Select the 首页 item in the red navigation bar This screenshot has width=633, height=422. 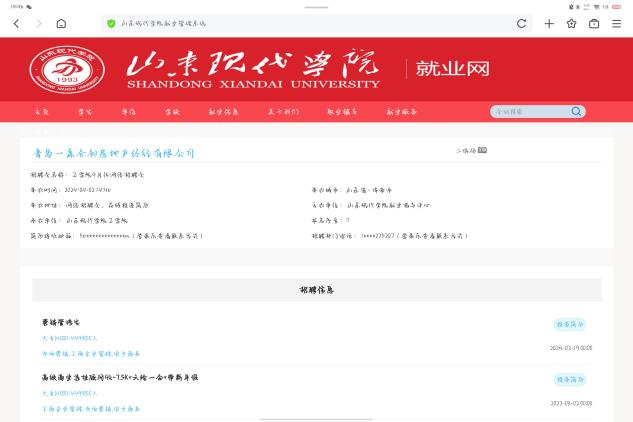point(41,112)
